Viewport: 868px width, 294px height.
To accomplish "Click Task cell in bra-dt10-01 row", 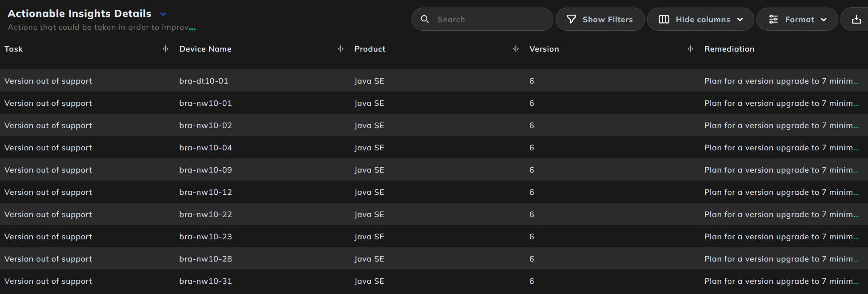I will click(48, 81).
